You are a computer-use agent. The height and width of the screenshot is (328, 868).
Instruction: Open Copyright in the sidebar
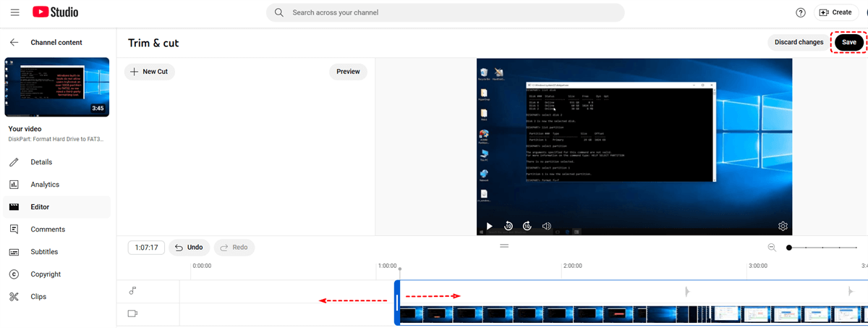(56, 274)
